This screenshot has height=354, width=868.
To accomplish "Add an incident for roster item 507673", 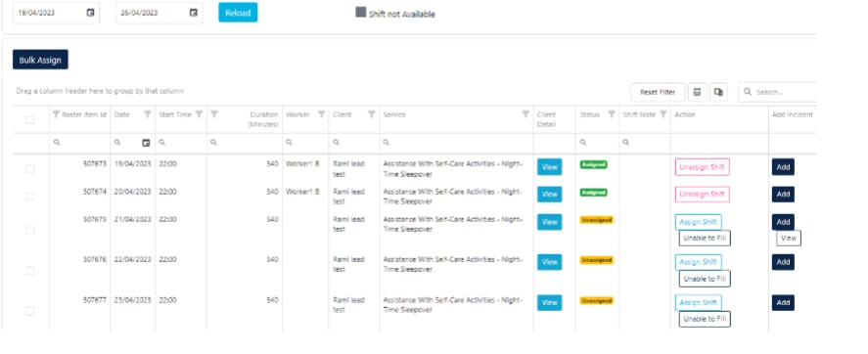I will click(783, 167).
